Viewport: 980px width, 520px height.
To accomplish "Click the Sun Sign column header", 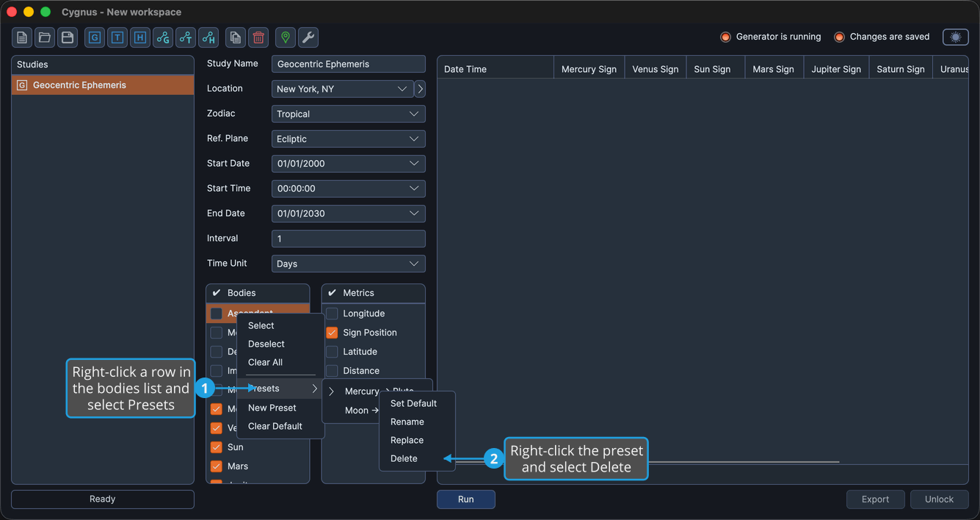I will click(716, 69).
